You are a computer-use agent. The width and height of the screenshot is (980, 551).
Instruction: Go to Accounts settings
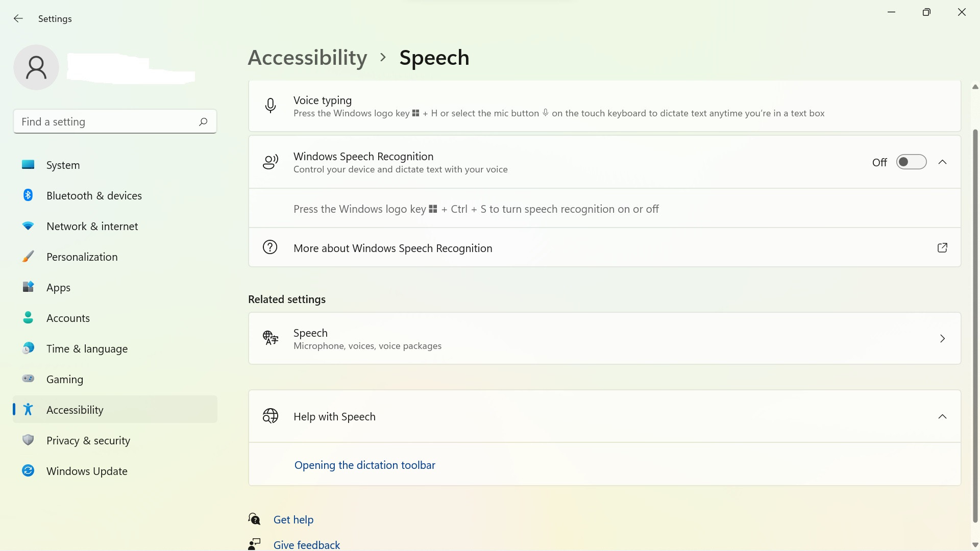(115, 318)
